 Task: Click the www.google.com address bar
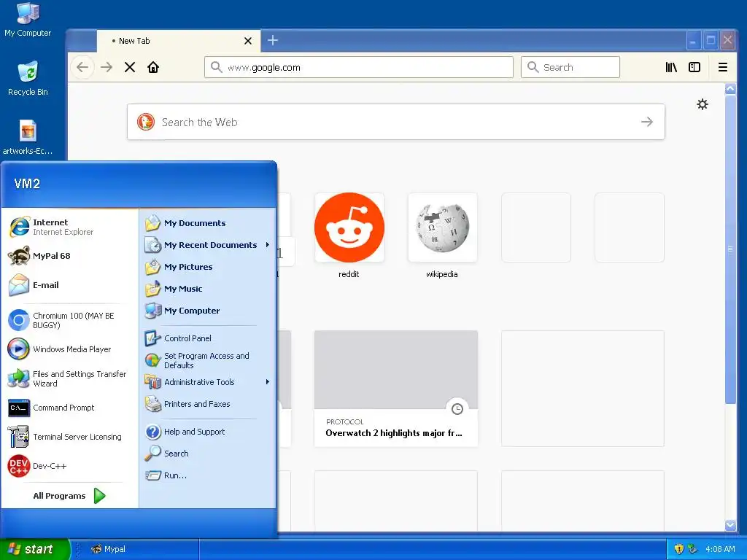(x=359, y=67)
